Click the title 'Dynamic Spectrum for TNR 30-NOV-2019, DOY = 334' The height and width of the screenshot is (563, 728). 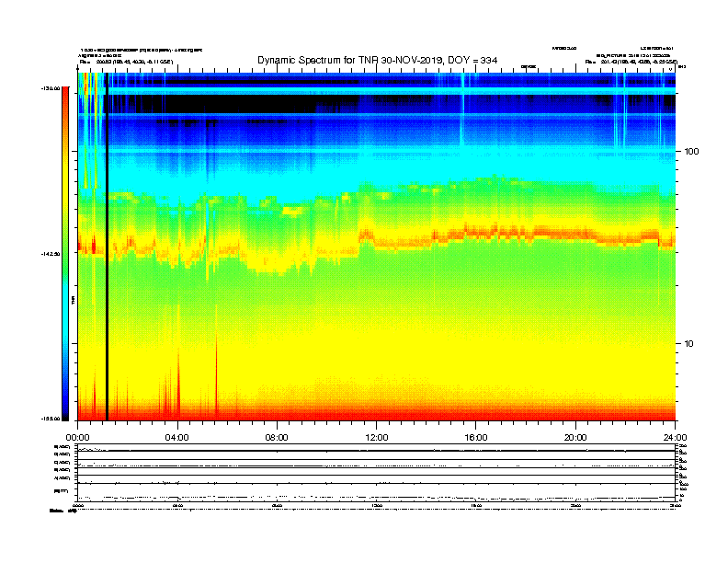tap(378, 61)
